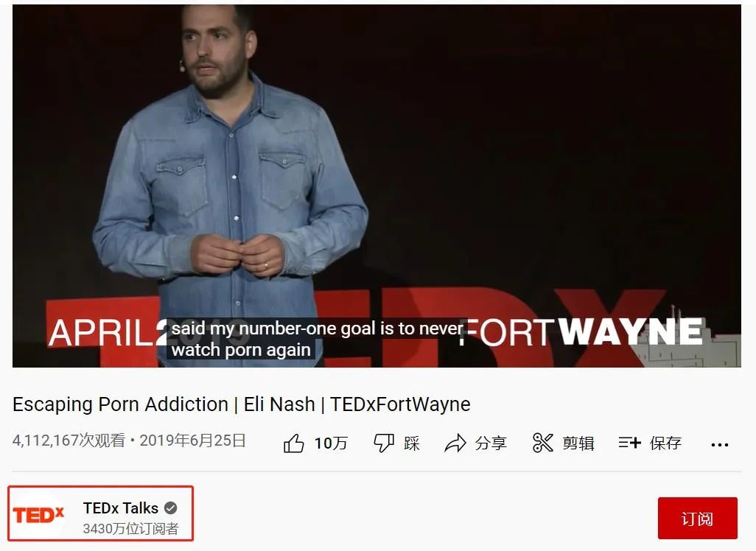The image size is (756, 551).
Task: Click the 剪辑 clip label
Action: tap(578, 443)
